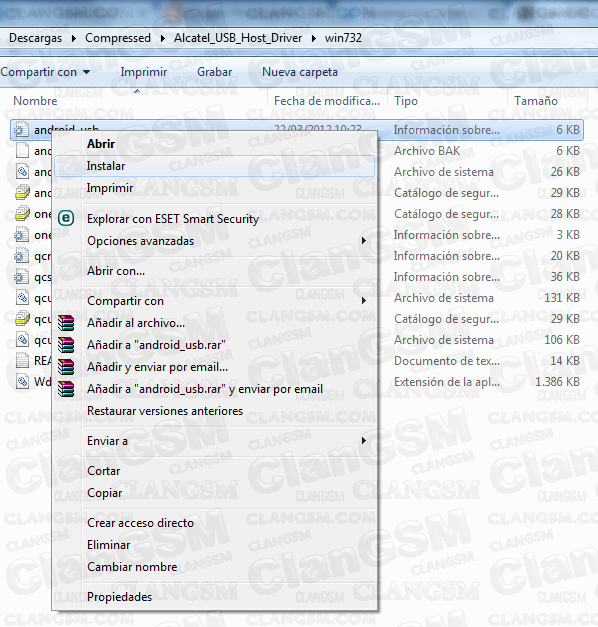The height and width of the screenshot is (627, 598).
Task: Click WinRAR icon beside 'Añadir al archivo...'
Action: point(66,323)
